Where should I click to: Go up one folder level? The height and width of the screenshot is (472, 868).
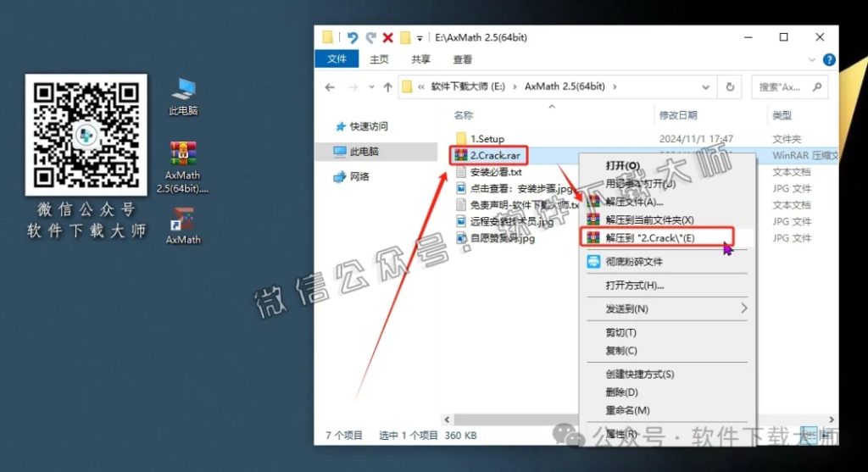click(x=388, y=87)
